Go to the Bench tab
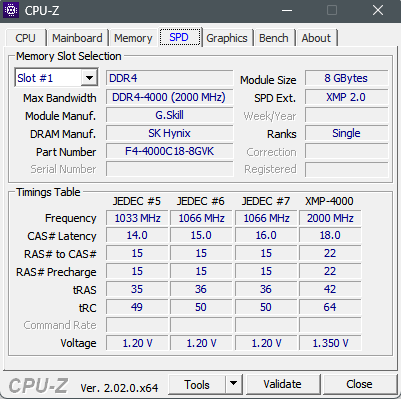The image size is (401, 399). pyautogui.click(x=274, y=38)
